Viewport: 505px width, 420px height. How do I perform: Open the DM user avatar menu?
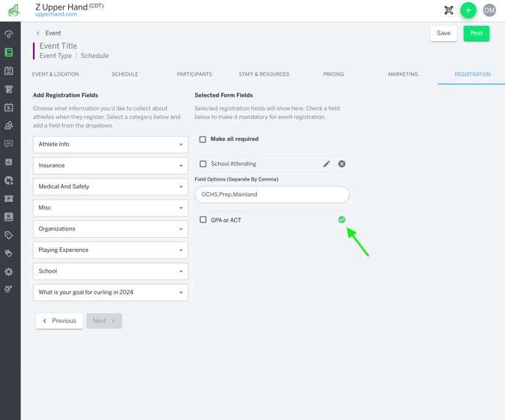pos(489,10)
